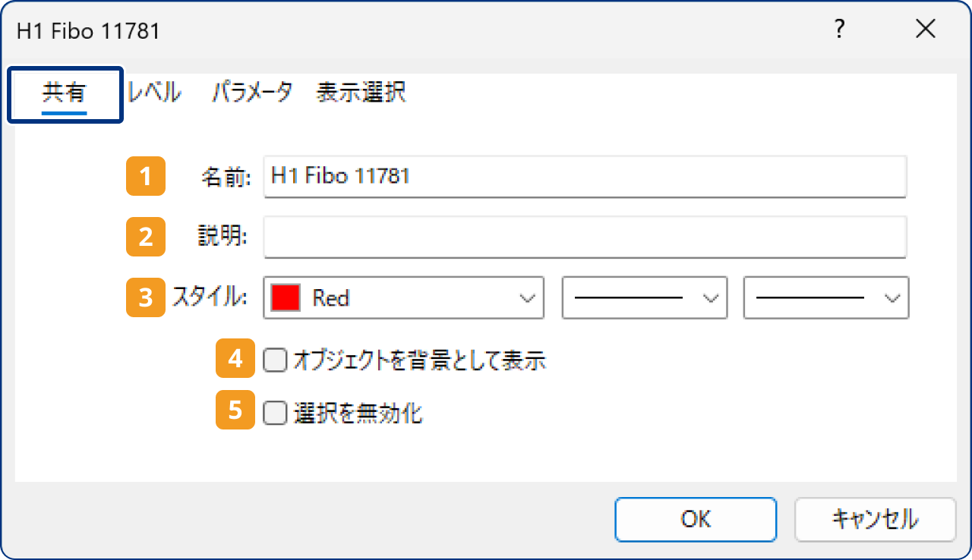
Task: Click the red color swatch
Action: (287, 297)
